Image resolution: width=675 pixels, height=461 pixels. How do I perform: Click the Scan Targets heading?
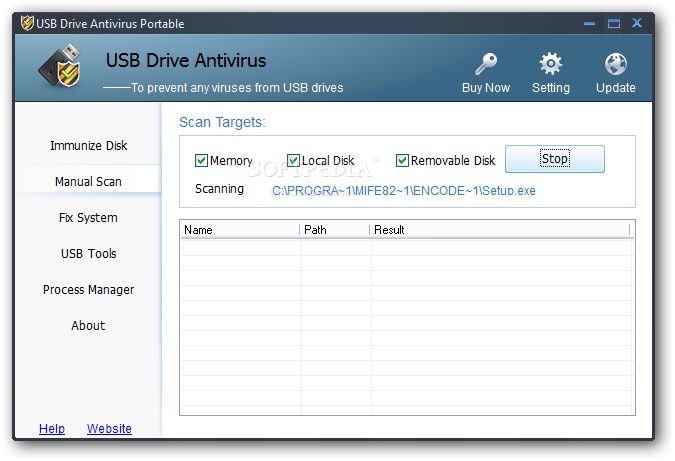point(222,122)
